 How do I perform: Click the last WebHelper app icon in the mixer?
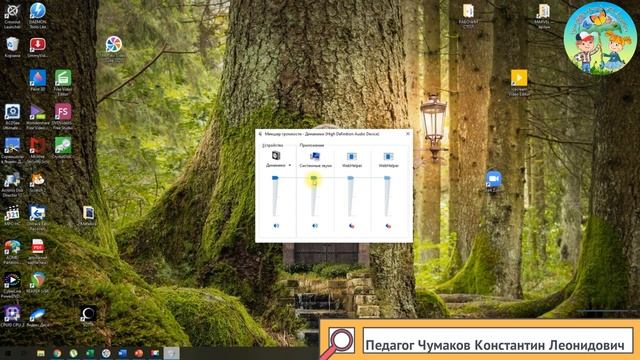[388, 156]
